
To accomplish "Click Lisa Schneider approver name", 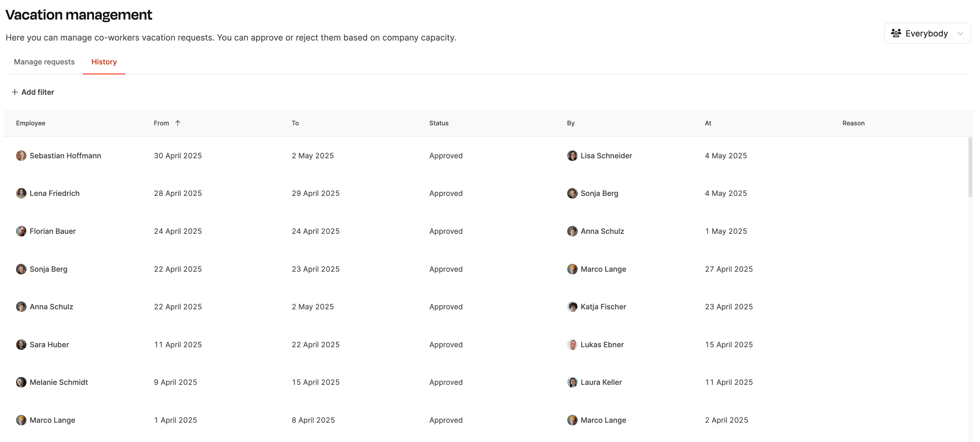I will pos(606,156).
